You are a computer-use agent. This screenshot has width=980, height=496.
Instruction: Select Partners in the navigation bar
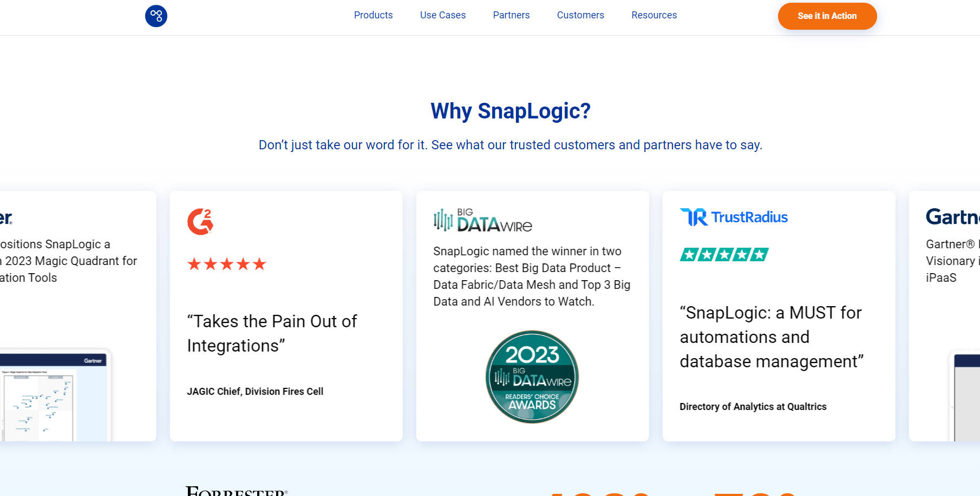pos(511,15)
